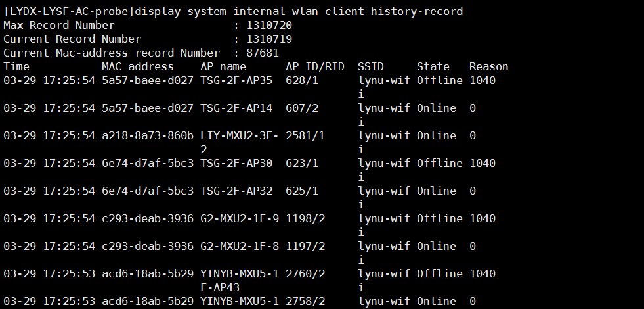Click AP ID value 2581/1

click(x=305, y=135)
